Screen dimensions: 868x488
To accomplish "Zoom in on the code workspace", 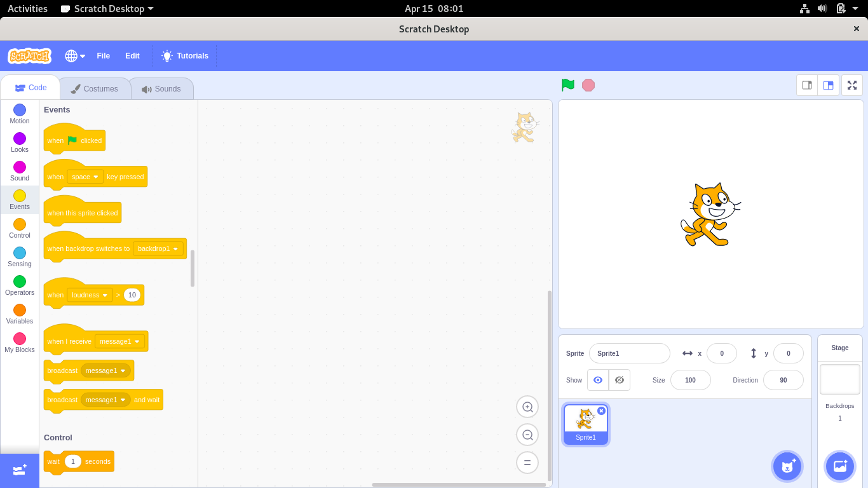I will point(527,407).
